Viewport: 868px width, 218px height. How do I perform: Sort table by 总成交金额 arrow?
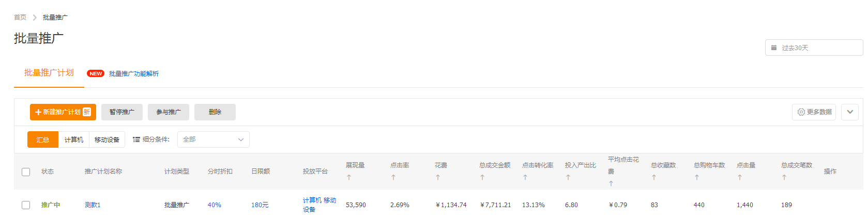[x=482, y=177]
